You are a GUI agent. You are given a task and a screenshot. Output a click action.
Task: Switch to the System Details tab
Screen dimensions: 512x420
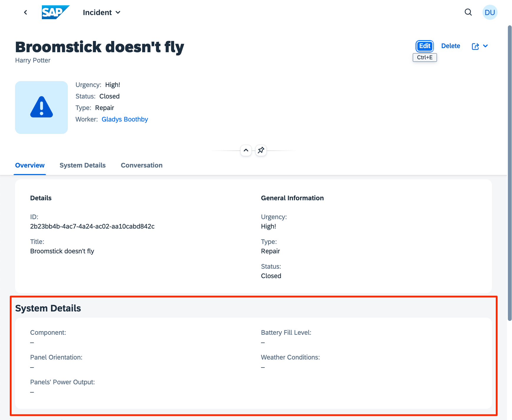click(83, 165)
